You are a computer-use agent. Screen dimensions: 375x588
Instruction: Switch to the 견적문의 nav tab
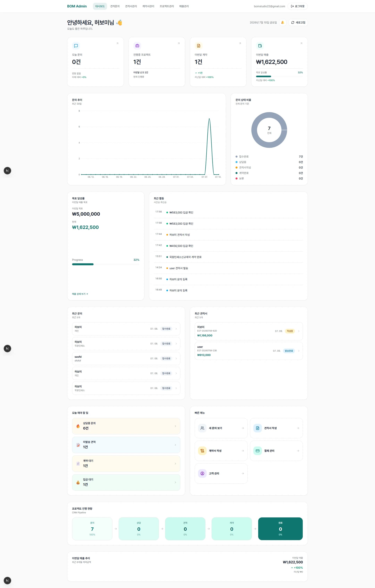pos(115,6)
